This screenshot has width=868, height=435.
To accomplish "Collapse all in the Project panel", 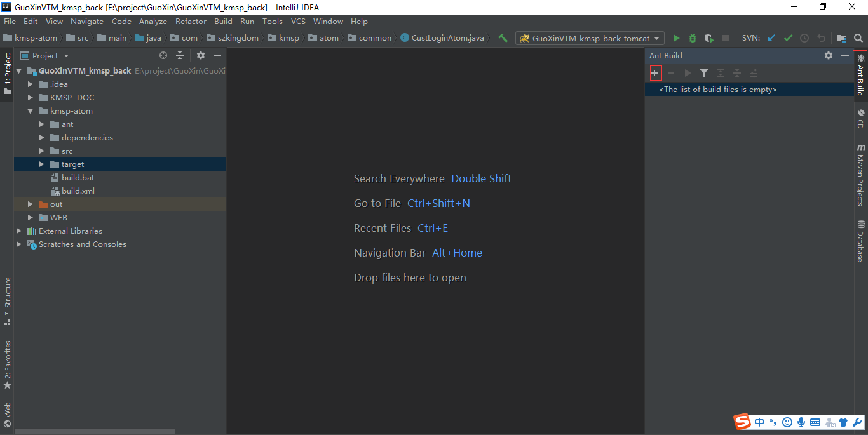I will 180,55.
